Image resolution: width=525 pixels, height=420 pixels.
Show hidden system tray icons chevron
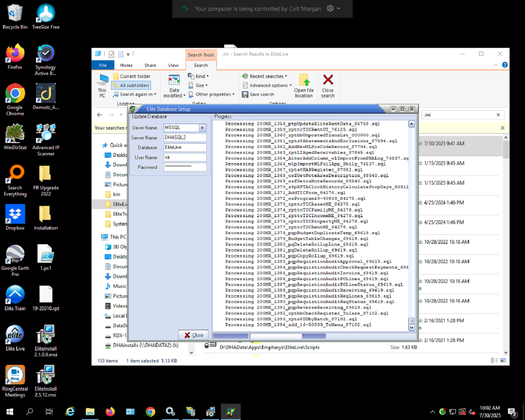(432, 412)
